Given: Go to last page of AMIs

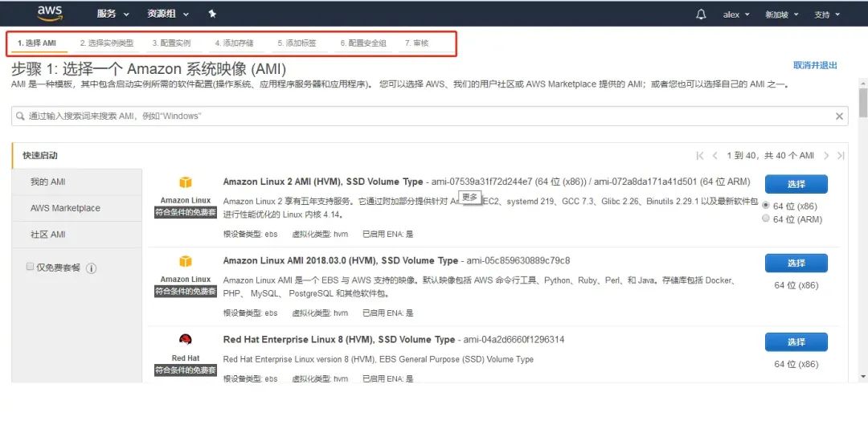Looking at the screenshot, I should pyautogui.click(x=841, y=155).
